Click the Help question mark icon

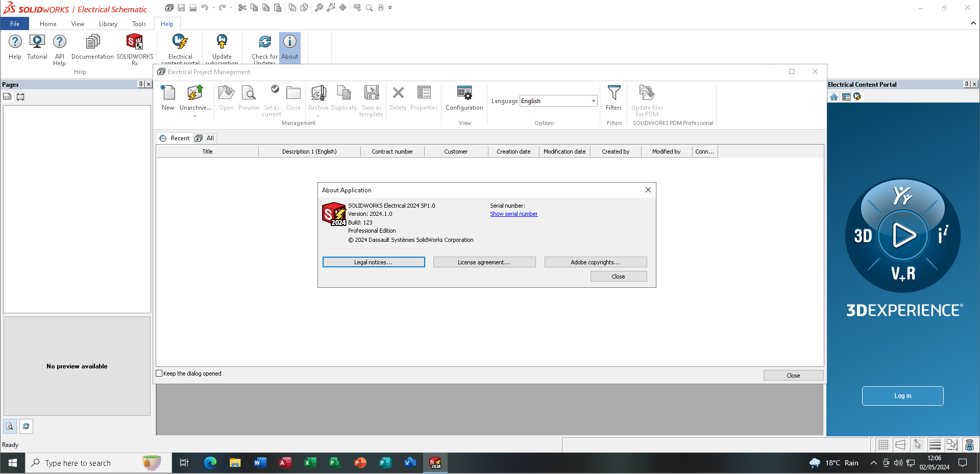point(15,42)
